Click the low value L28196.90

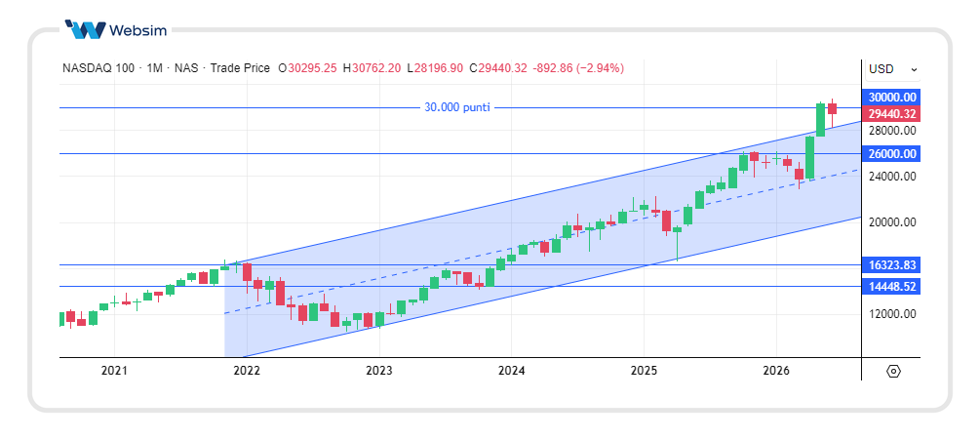[435, 68]
